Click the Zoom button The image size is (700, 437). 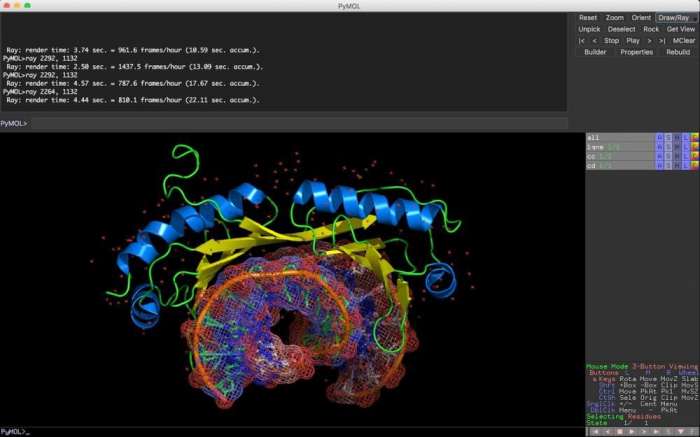click(x=615, y=18)
